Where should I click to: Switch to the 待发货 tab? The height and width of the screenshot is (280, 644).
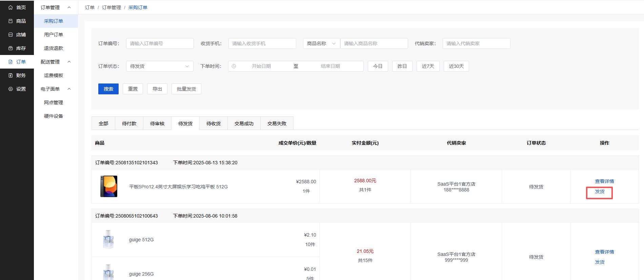coord(185,124)
